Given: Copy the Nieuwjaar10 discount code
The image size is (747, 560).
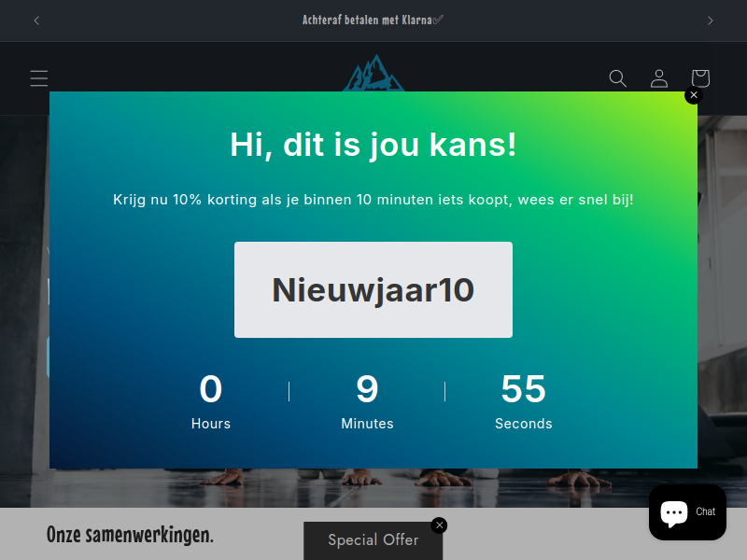Looking at the screenshot, I should 373,289.
